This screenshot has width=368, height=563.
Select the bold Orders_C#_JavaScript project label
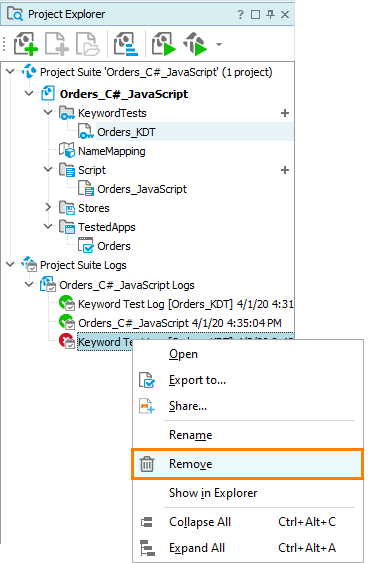[x=124, y=94]
